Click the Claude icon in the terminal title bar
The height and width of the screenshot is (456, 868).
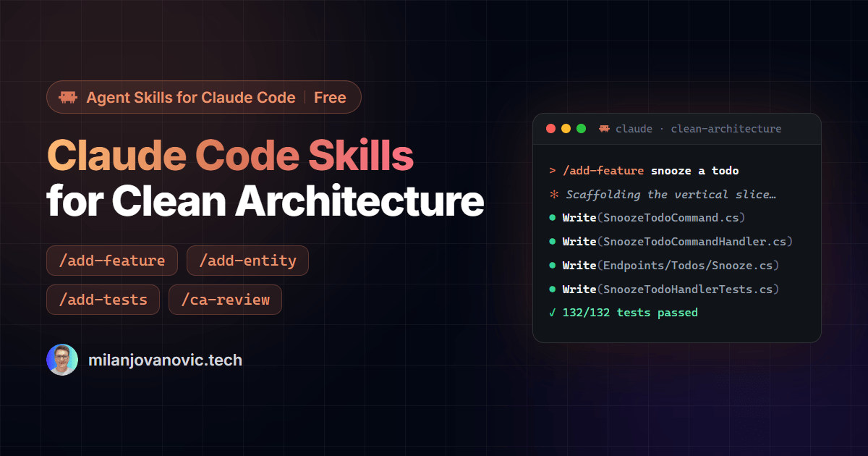[605, 129]
